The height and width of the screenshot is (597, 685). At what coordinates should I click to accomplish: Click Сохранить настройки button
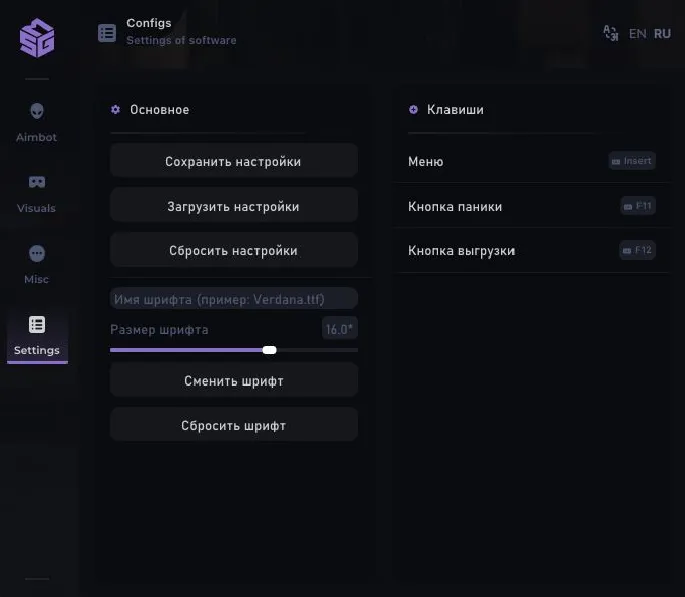[233, 161]
